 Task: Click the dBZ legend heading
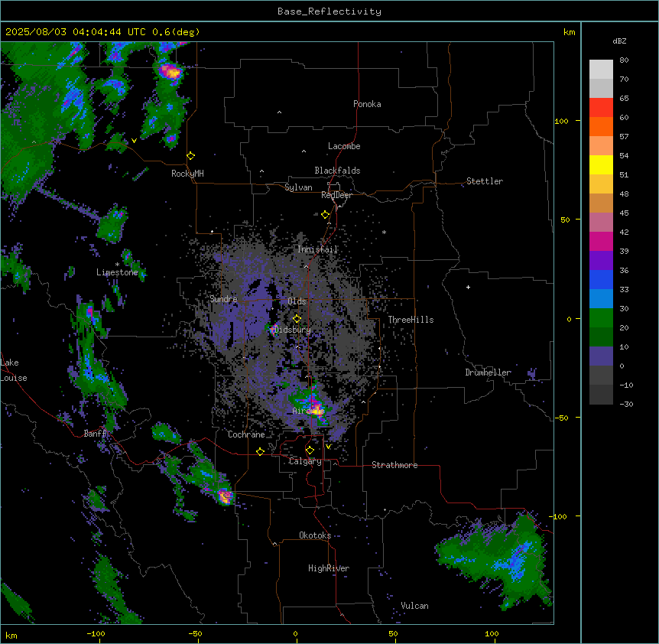pos(619,41)
